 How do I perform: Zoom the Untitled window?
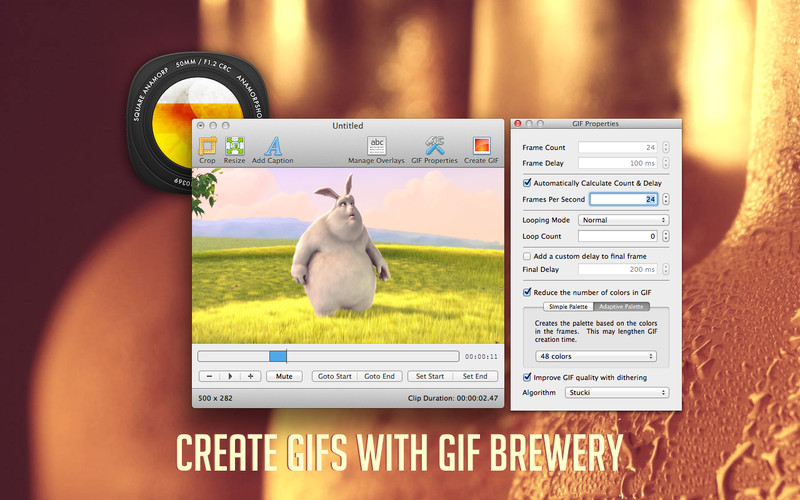click(x=226, y=126)
